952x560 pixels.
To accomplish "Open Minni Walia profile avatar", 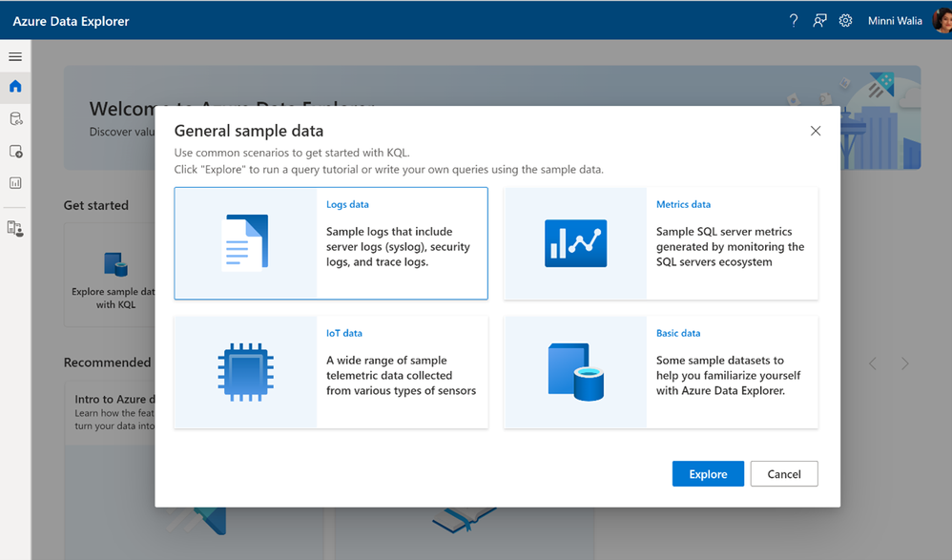I will tap(942, 21).
